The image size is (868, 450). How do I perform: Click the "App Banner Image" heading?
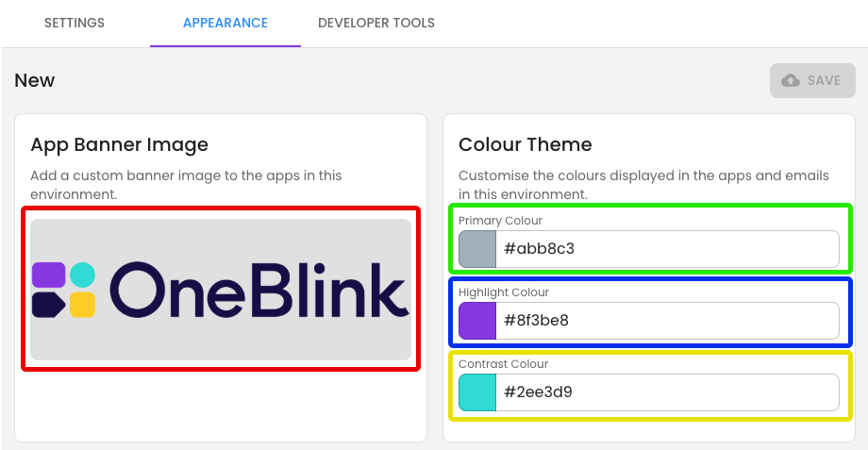120,144
